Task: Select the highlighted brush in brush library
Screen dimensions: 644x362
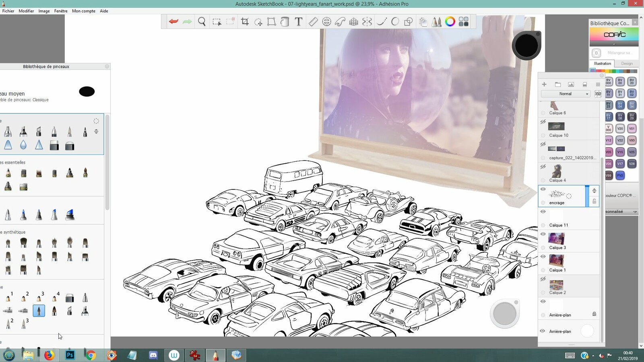Action: point(39,311)
